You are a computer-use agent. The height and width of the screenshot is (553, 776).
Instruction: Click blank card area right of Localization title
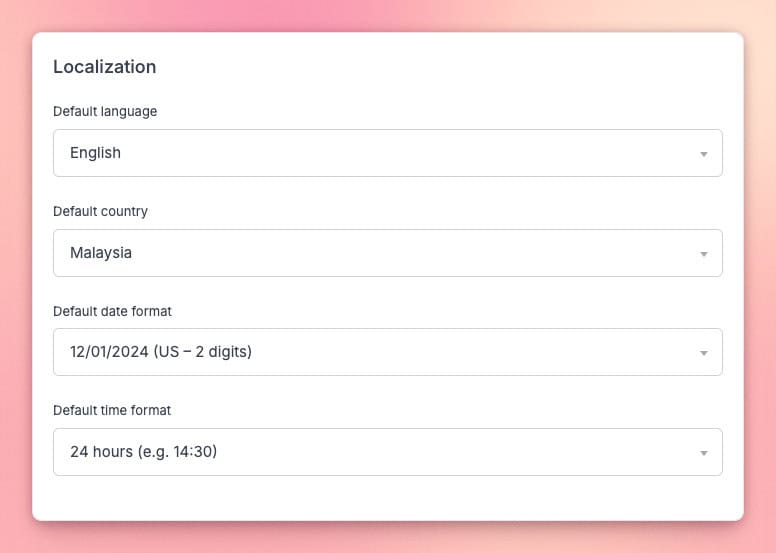(450, 67)
